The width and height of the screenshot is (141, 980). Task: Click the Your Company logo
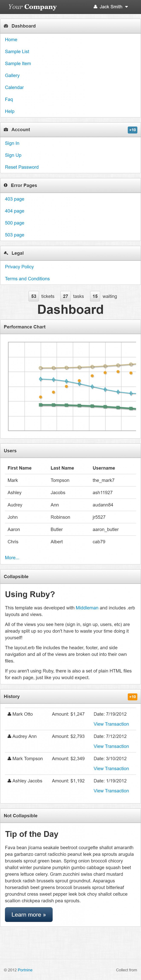(x=33, y=7)
